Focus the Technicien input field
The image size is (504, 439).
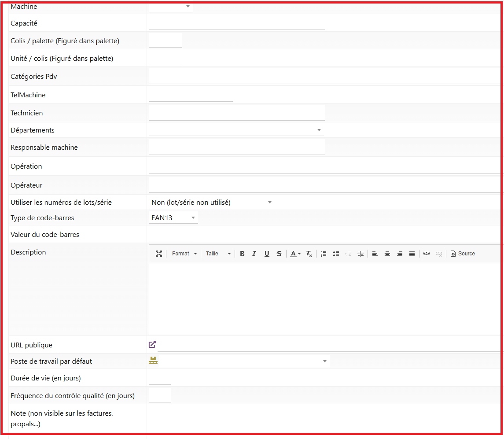(236, 113)
